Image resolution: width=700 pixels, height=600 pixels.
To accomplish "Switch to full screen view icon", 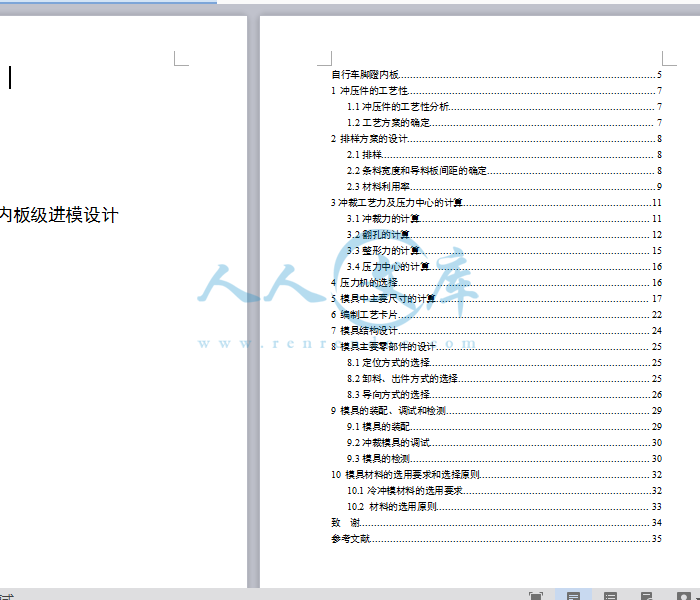I will click(536, 596).
